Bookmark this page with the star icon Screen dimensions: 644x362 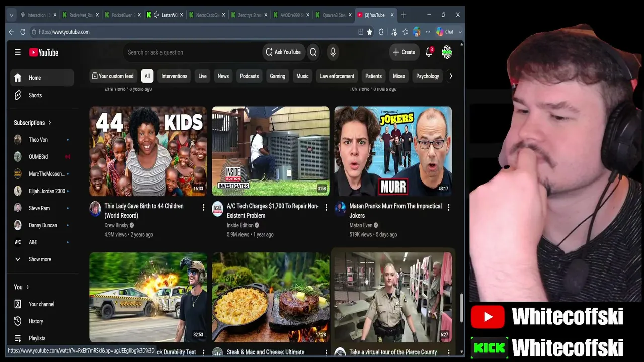point(370,32)
